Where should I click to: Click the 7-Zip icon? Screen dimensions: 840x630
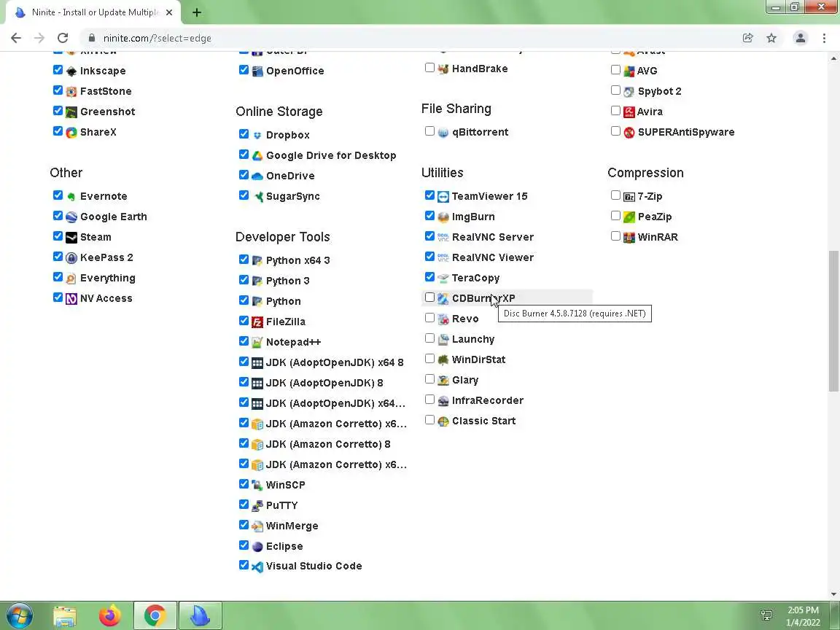point(629,197)
